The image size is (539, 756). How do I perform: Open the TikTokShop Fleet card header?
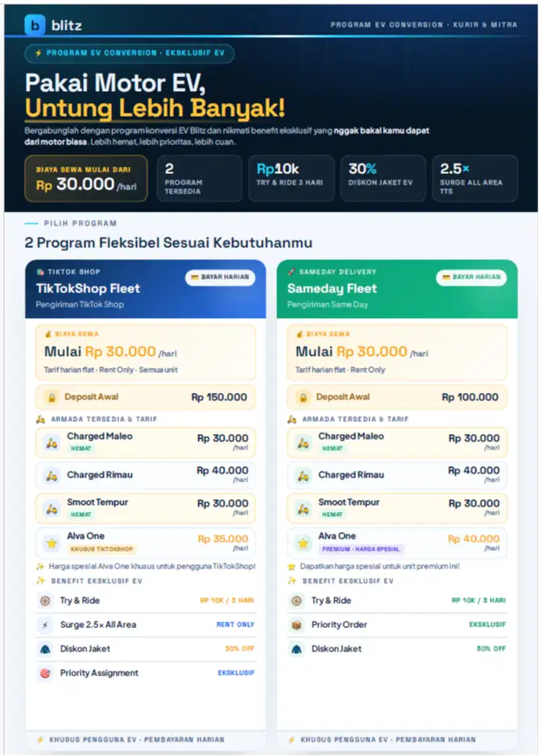(x=146, y=289)
